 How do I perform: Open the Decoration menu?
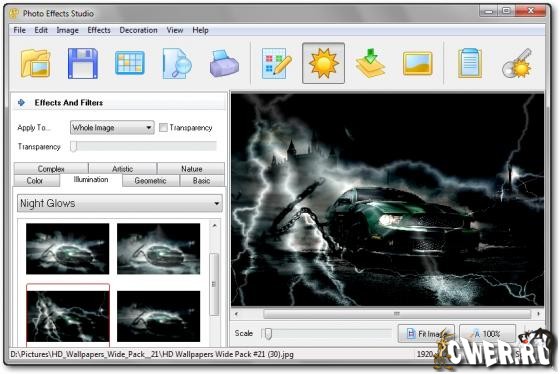(138, 30)
